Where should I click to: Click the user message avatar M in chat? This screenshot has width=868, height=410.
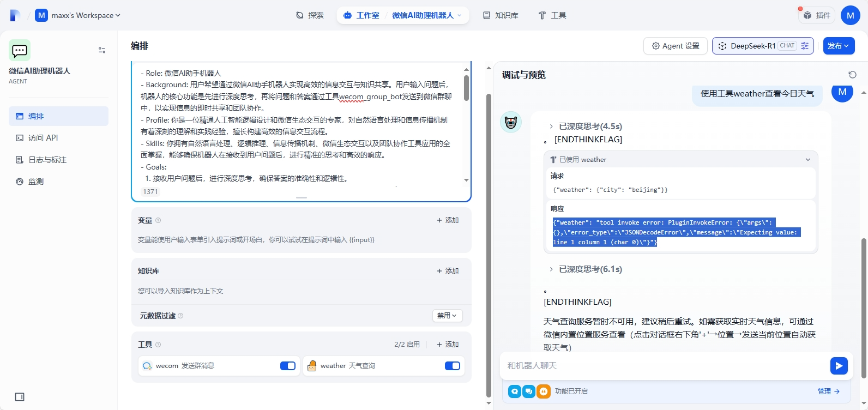pyautogui.click(x=842, y=92)
